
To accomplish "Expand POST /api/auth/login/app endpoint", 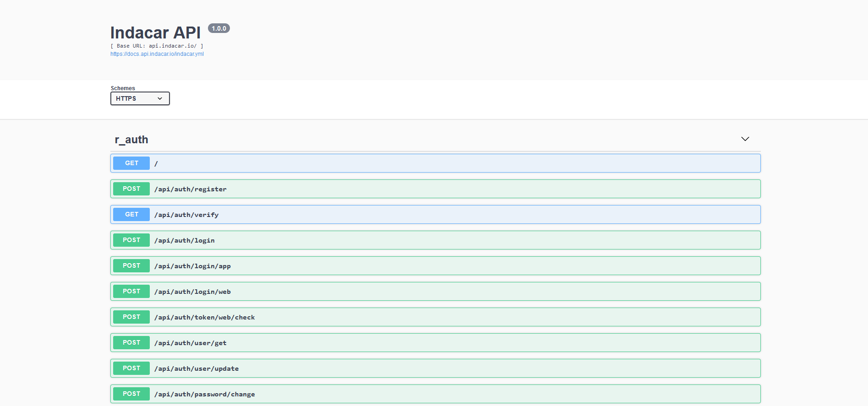I will (436, 266).
